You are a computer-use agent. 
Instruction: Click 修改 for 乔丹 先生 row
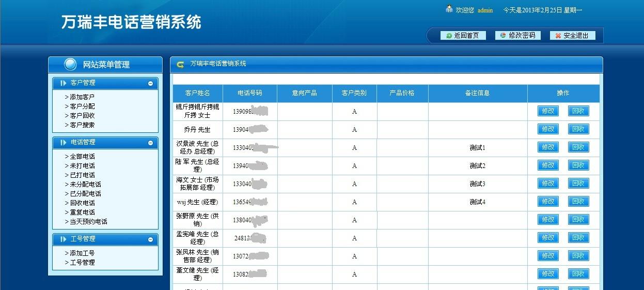click(548, 129)
